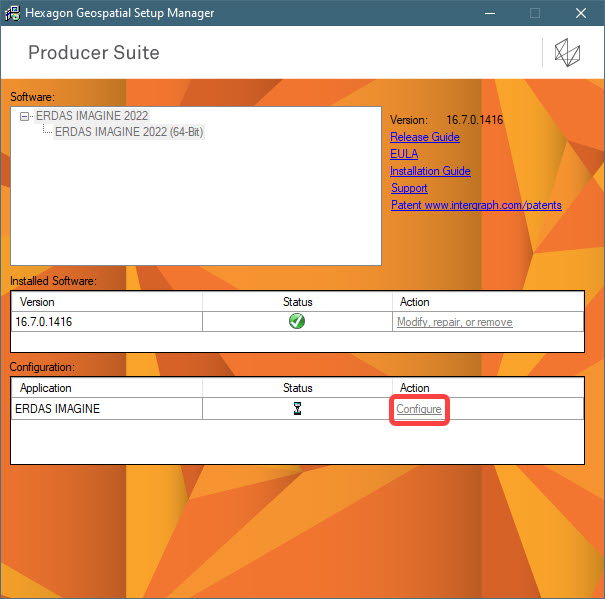Click the Version 16.7.0.1416 info text
Screen dimensions: 605x599
coord(446,120)
